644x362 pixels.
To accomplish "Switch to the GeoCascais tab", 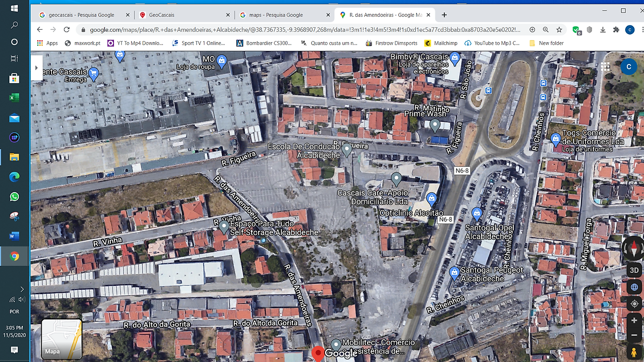I will 183,15.
